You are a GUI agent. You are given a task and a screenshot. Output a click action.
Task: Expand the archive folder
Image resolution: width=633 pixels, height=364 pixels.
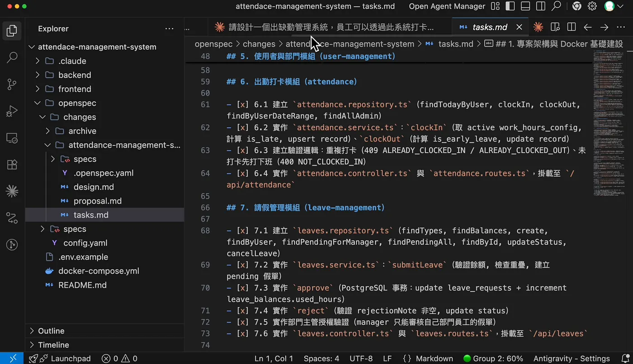(x=47, y=131)
